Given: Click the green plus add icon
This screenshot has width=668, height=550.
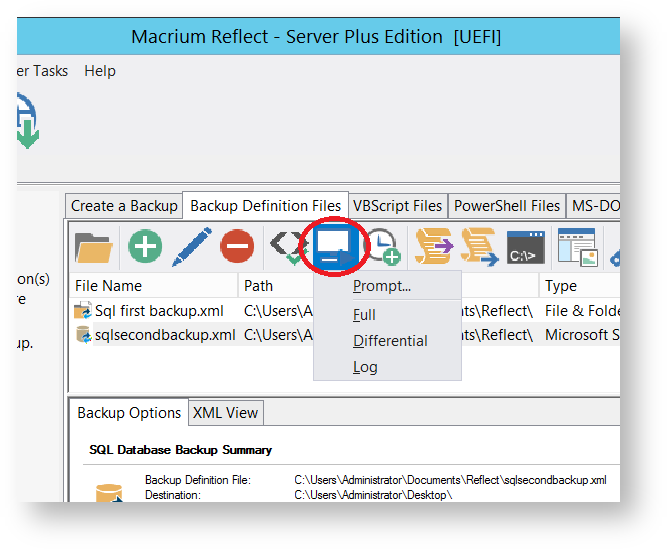Looking at the screenshot, I should point(145,246).
